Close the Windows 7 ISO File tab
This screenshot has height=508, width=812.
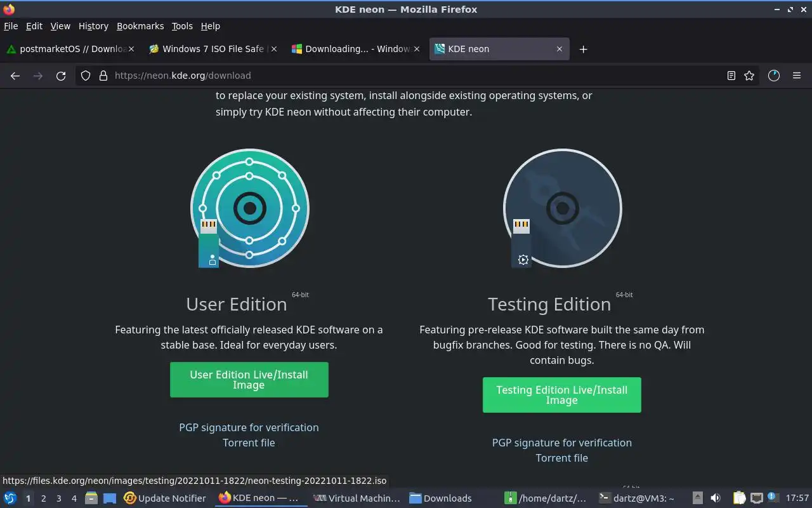274,49
